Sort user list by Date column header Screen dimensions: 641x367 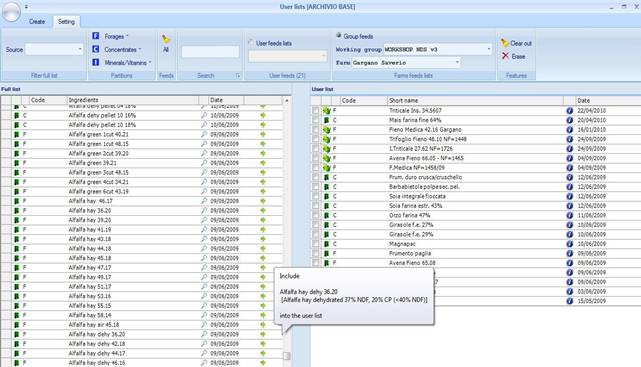tap(608, 101)
